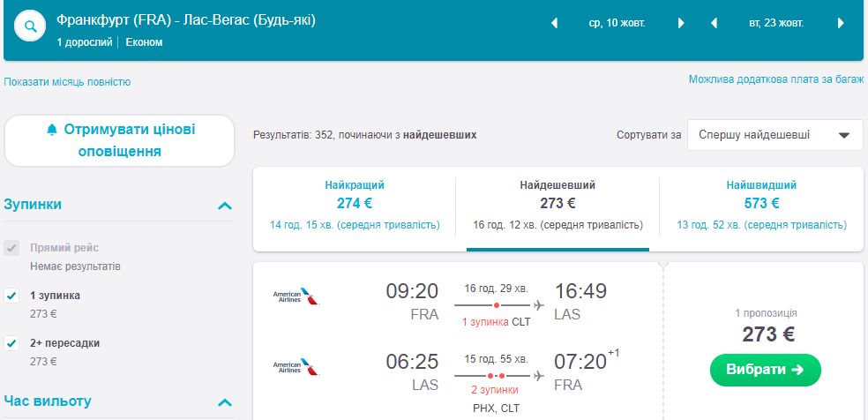Collapse the 'Зупинки' filter section

click(x=225, y=206)
